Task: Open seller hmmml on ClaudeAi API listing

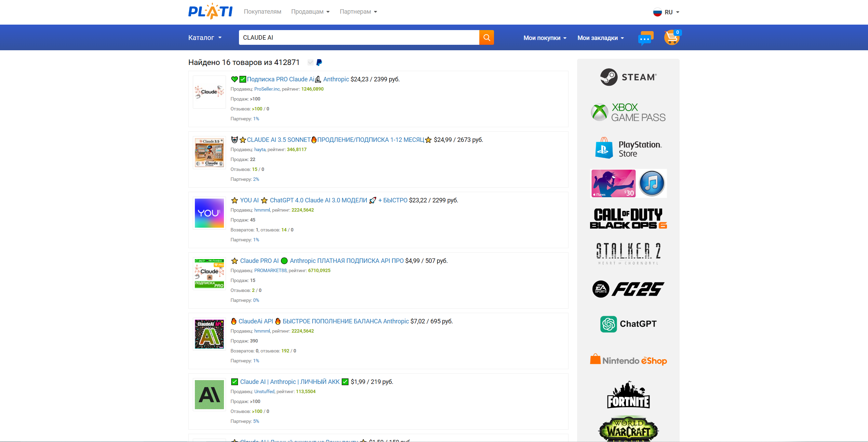Action: click(262, 331)
